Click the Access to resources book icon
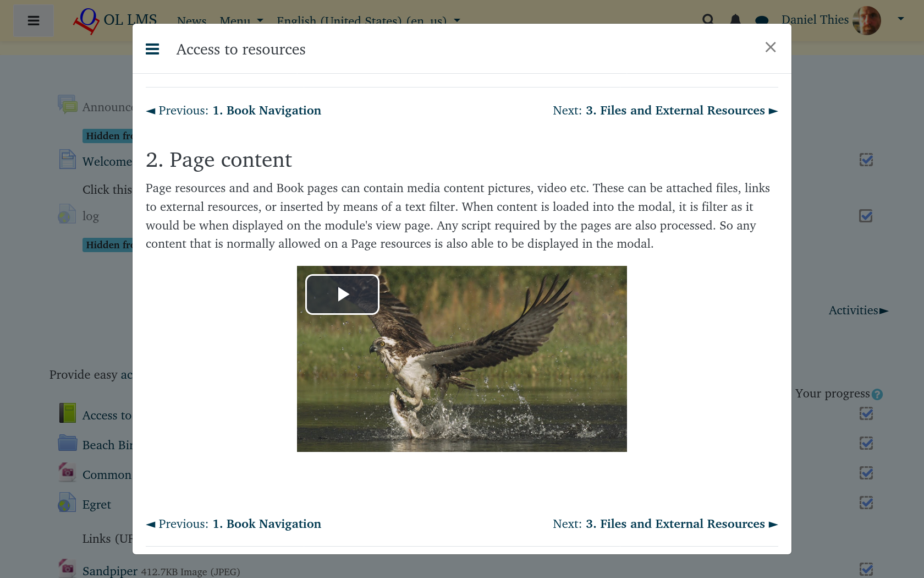The width and height of the screenshot is (924, 578). tap(68, 413)
